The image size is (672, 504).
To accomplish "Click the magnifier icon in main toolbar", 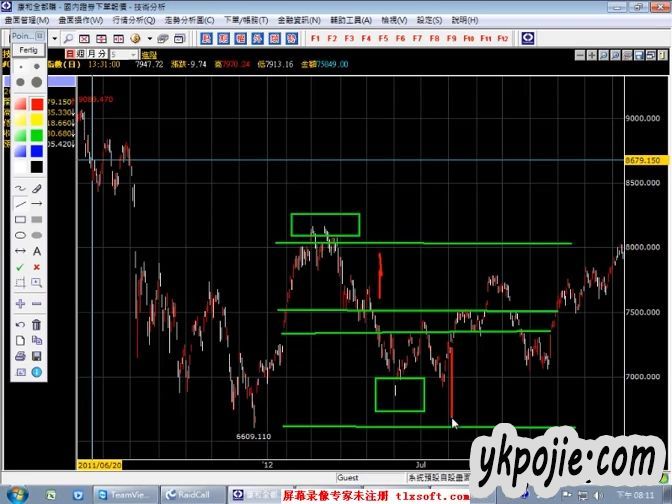I will click(x=70, y=38).
